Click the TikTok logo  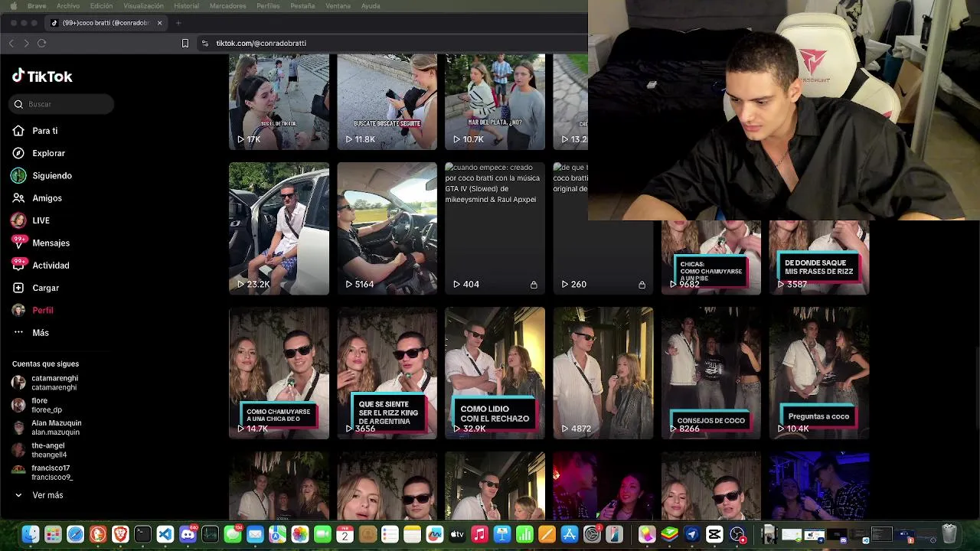pos(42,76)
